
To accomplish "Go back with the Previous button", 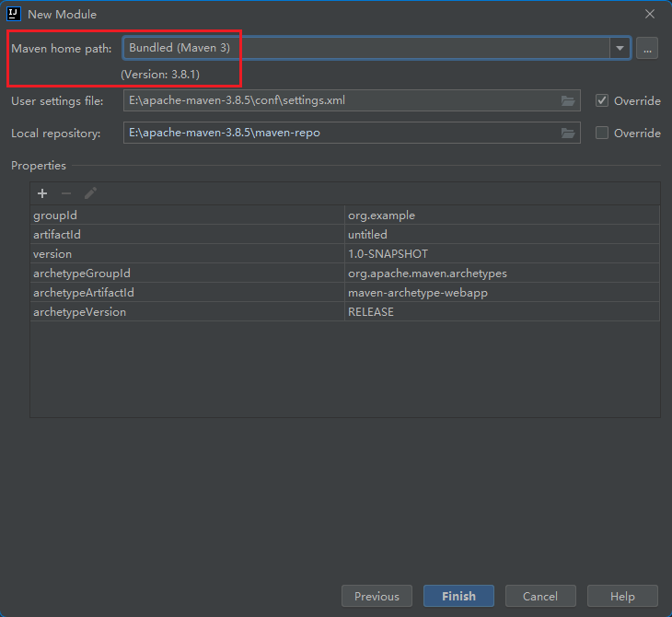I will [377, 596].
